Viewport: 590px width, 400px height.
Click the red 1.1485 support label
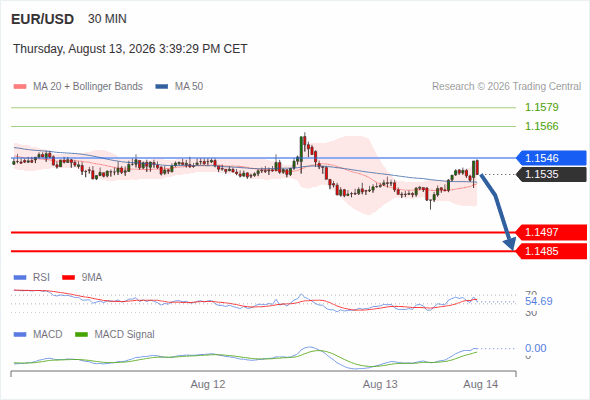pos(551,251)
